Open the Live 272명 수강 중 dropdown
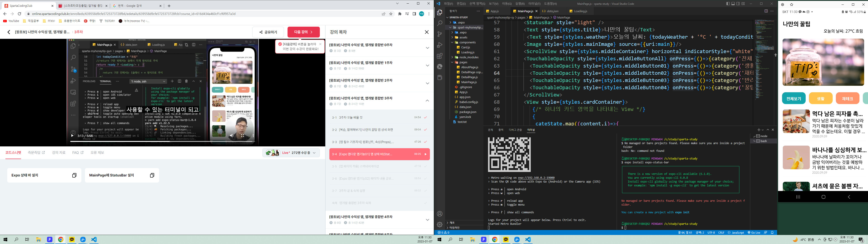 (x=291, y=153)
